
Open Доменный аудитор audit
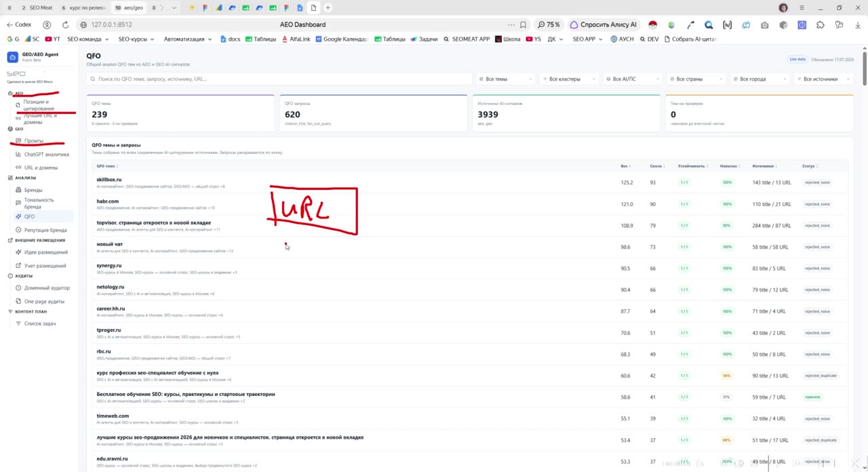tap(47, 288)
